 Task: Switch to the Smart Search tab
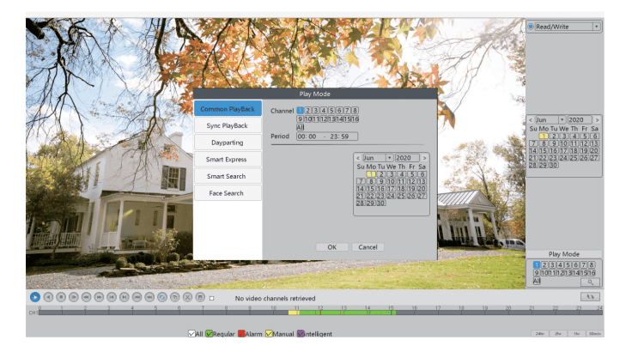(228, 176)
